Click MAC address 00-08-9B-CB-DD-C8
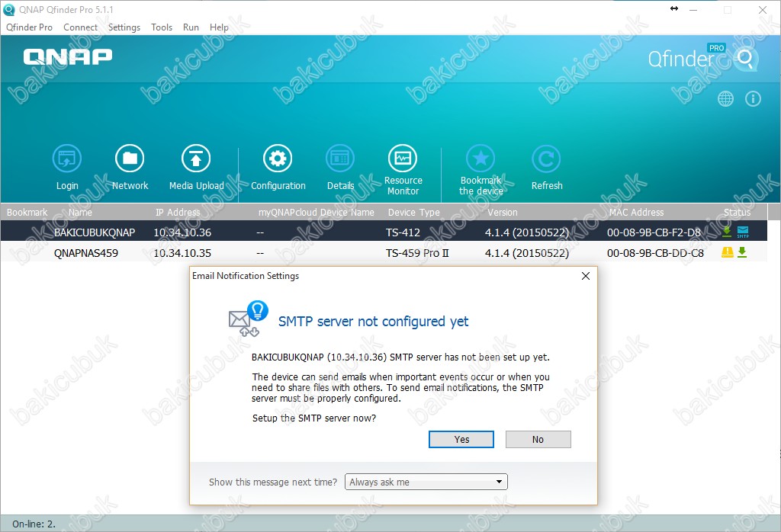The image size is (781, 532). point(655,253)
